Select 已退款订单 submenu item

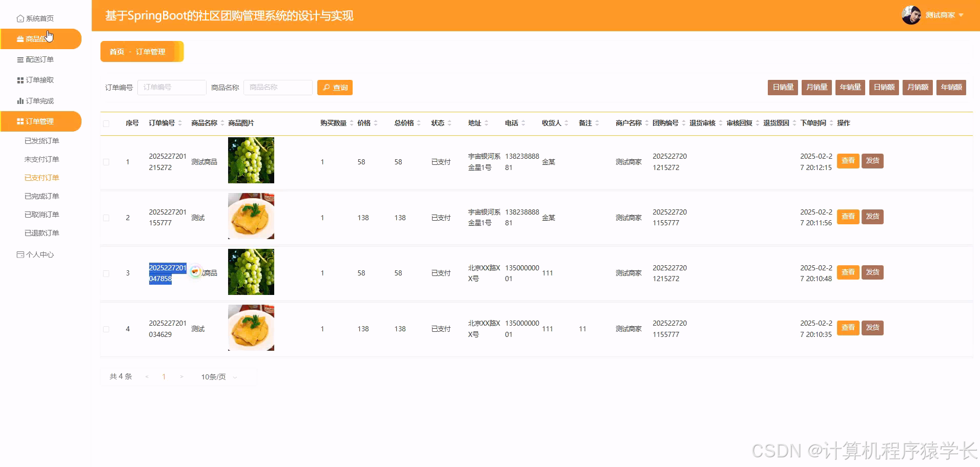[42, 233]
